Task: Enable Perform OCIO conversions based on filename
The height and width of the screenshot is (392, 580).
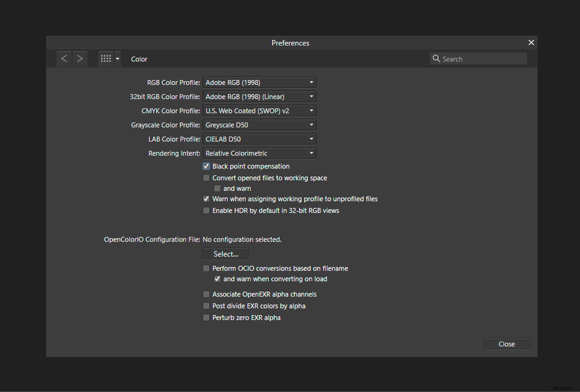Action: 206,268
